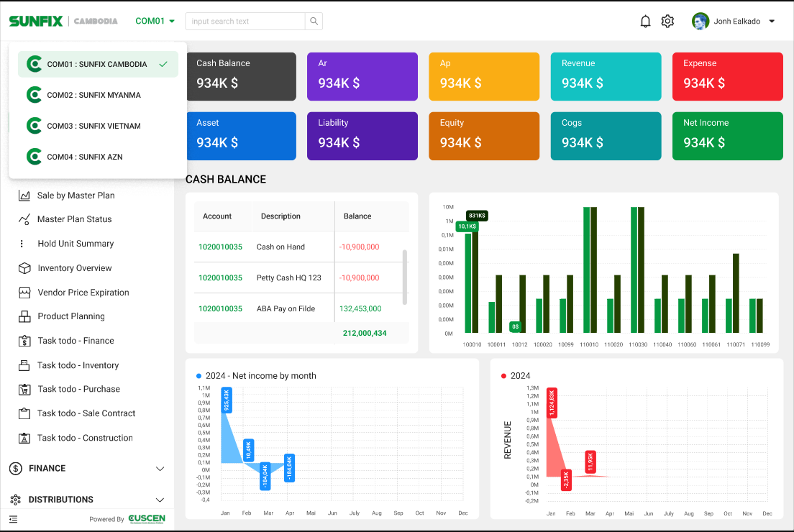Open the Cogs card
794x532 pixels.
606,136
